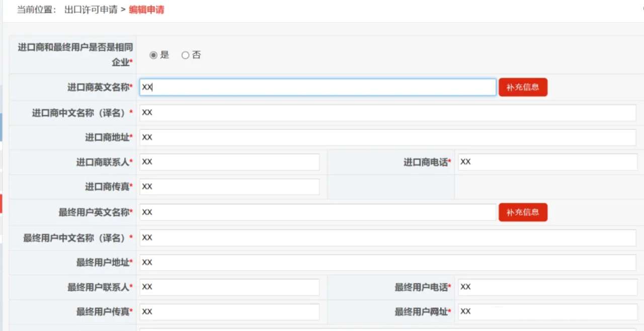
Task: Click 补充信息 button beside 进口商英文名称
Action: [x=523, y=87]
